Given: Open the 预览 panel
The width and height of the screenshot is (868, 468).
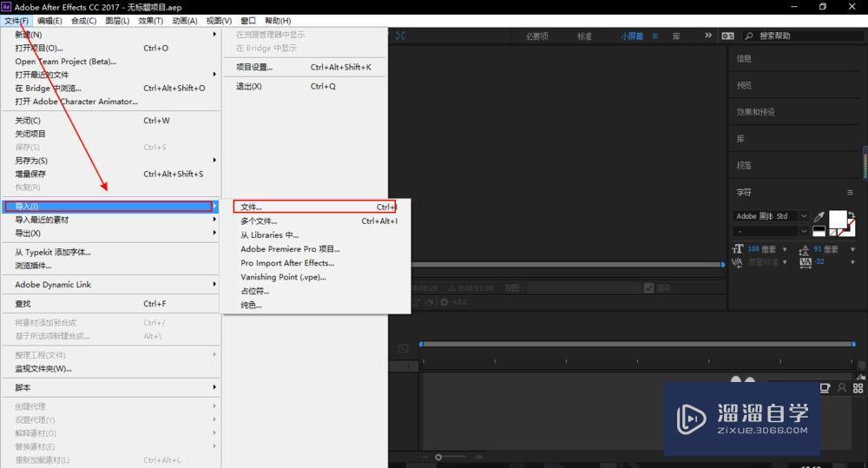Looking at the screenshot, I should 744,85.
